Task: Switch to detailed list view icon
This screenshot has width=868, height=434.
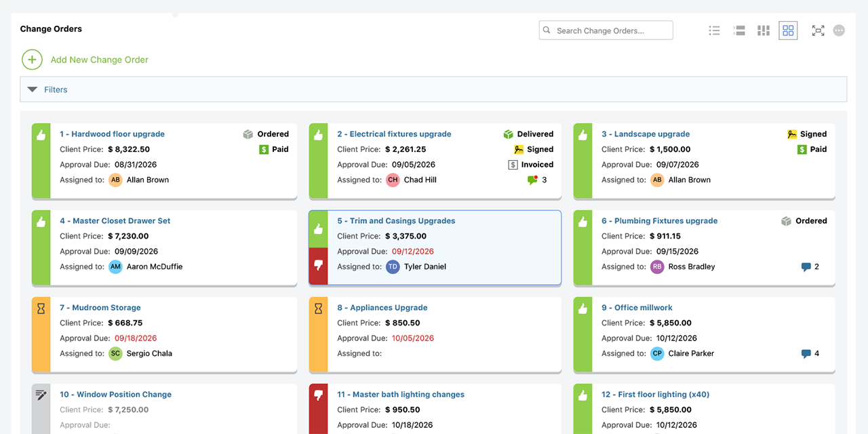Action: coord(739,31)
